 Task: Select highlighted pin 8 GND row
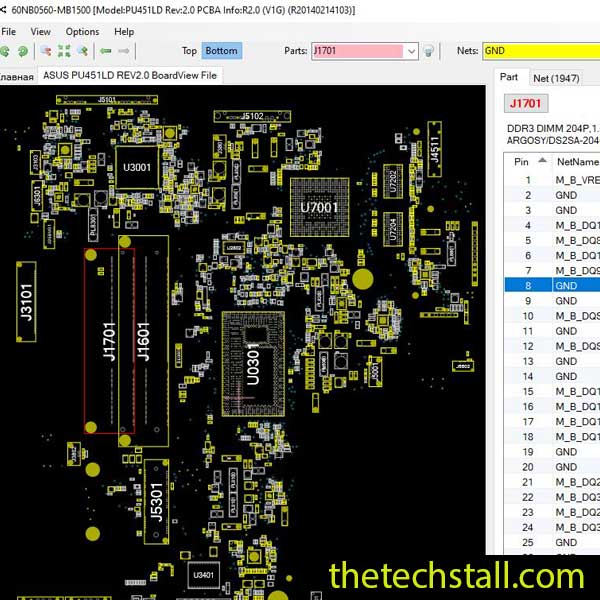552,285
